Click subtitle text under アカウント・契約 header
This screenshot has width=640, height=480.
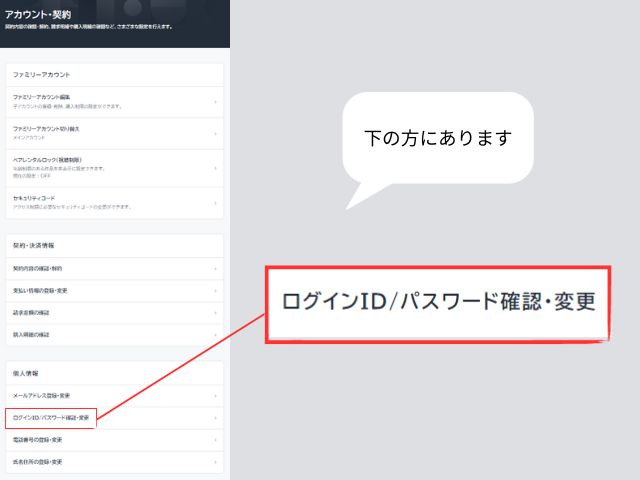(89, 27)
